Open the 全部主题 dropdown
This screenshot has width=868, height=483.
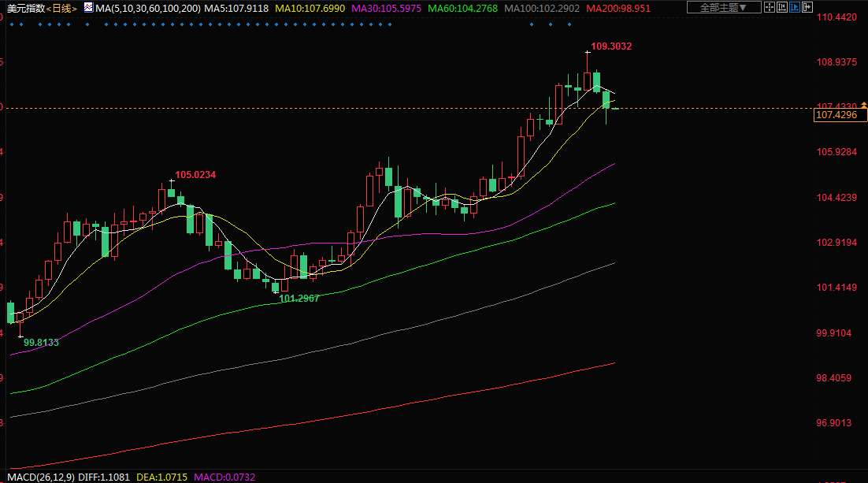pos(723,8)
